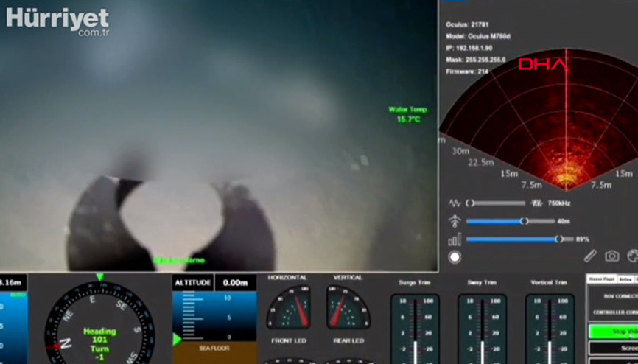638x364 pixels.
Task: Click the sonar frequency slider handle
Action: click(470, 203)
